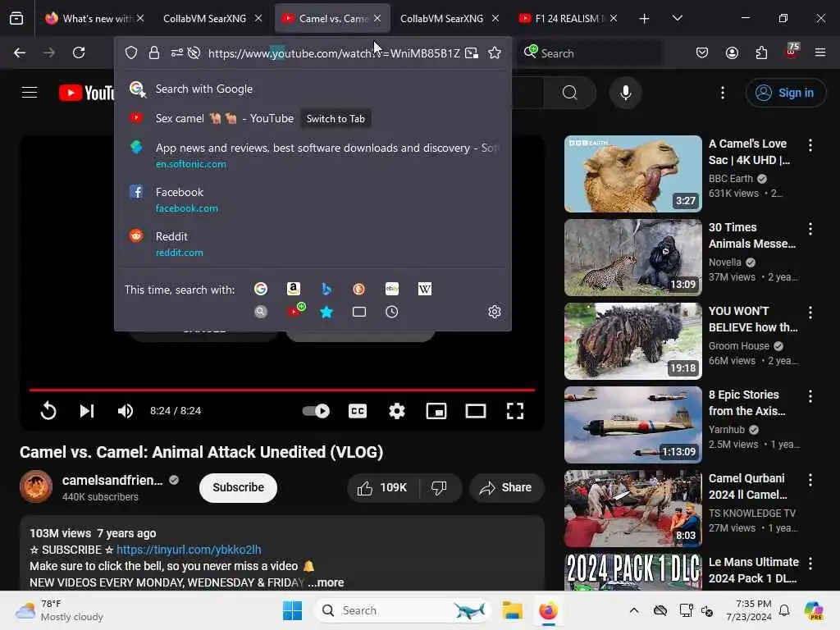Share this video
The height and width of the screenshot is (630, 840).
tap(506, 487)
